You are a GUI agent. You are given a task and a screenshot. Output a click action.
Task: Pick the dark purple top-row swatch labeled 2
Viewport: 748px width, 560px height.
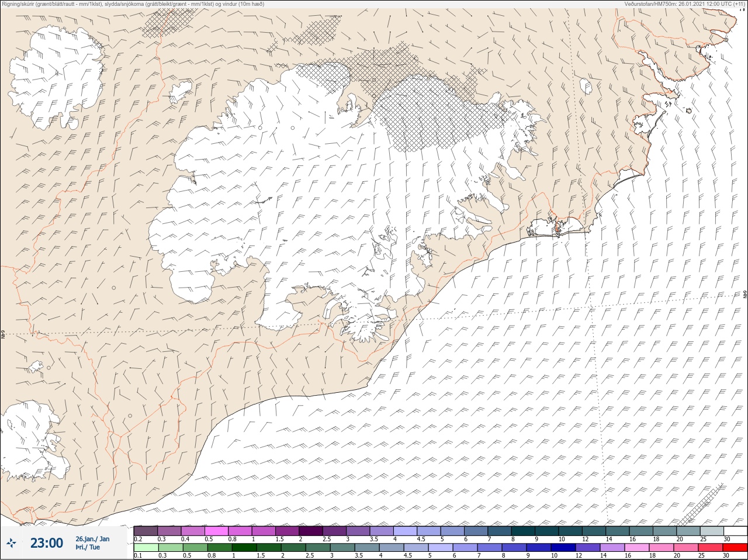pos(311,531)
